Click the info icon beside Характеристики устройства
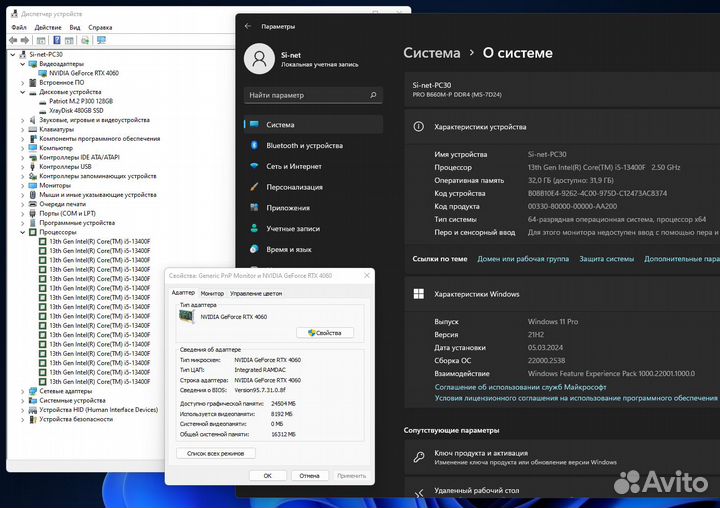This screenshot has width=720, height=508. (418, 127)
